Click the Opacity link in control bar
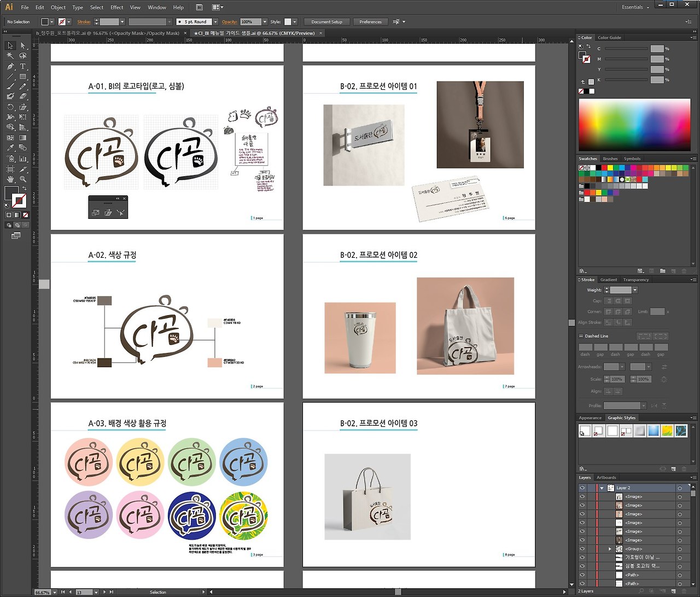The height and width of the screenshot is (597, 700). point(230,22)
